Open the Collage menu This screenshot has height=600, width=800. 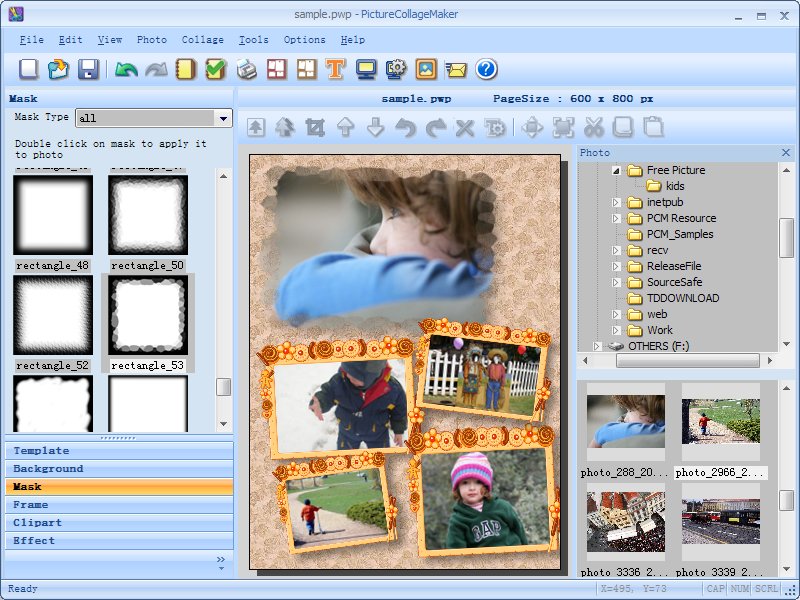[203, 40]
